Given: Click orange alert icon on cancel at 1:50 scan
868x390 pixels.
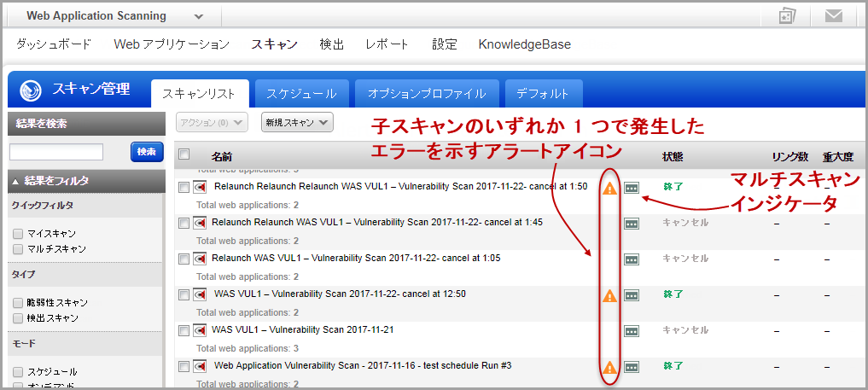Looking at the screenshot, I should 609,188.
